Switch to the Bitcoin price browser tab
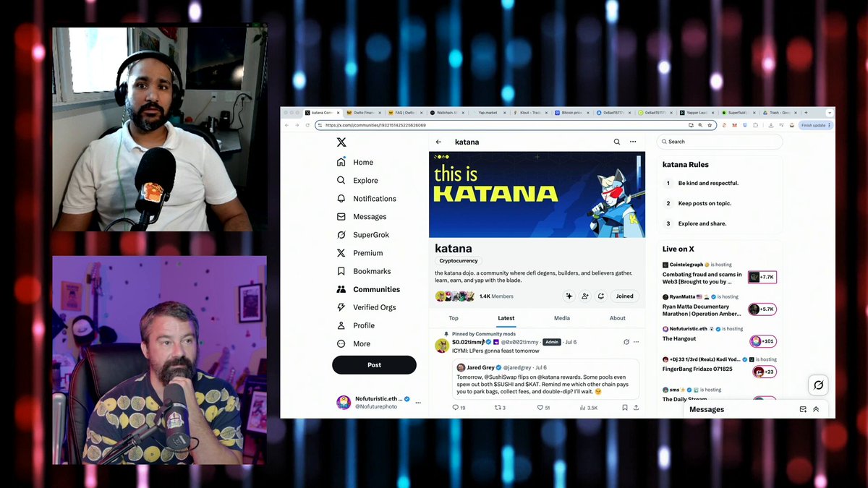 click(x=571, y=113)
